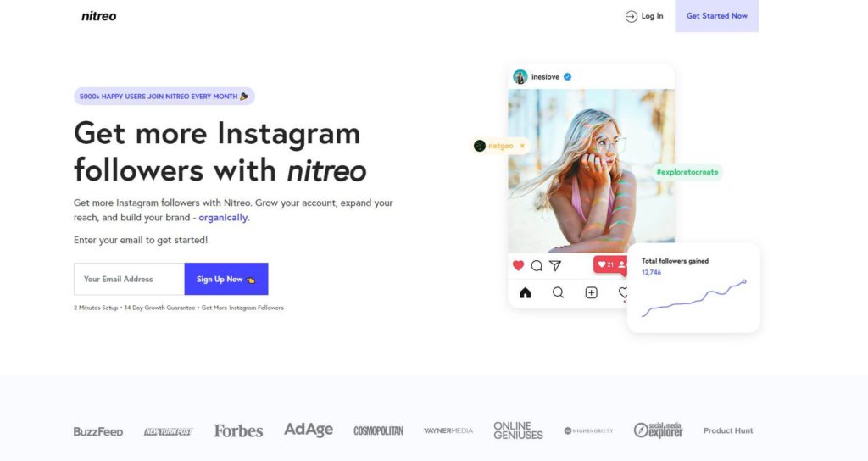Click the magnifier search icon in mockup
The image size is (868, 461).
(558, 292)
